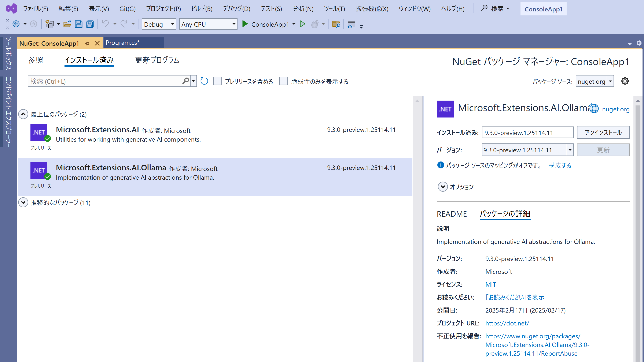Open the バージョン version dropdown
This screenshot has width=644, height=362.
point(527,150)
